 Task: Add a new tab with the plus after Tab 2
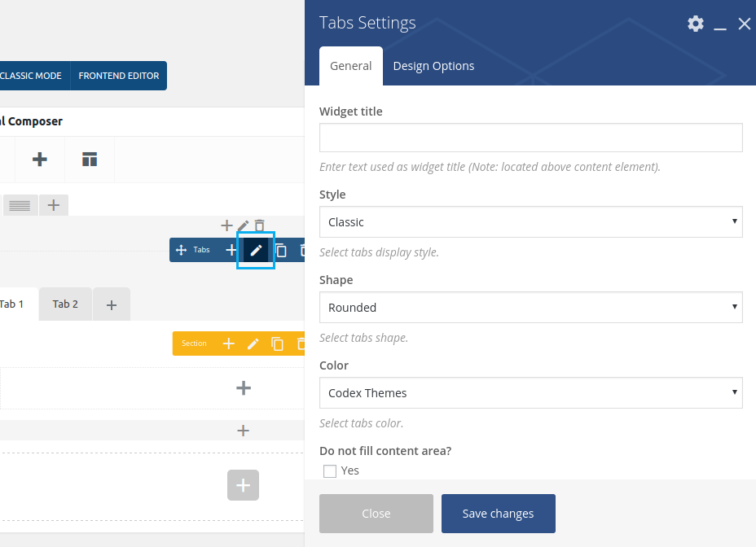(112, 304)
